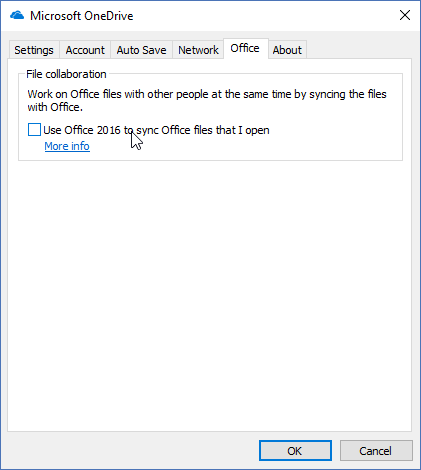Enable Use Office 2016 to sync checkbox

tap(34, 130)
